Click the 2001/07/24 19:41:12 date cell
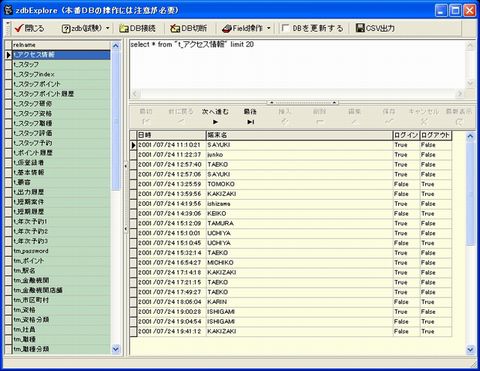The height and width of the screenshot is (371, 480). point(172,331)
